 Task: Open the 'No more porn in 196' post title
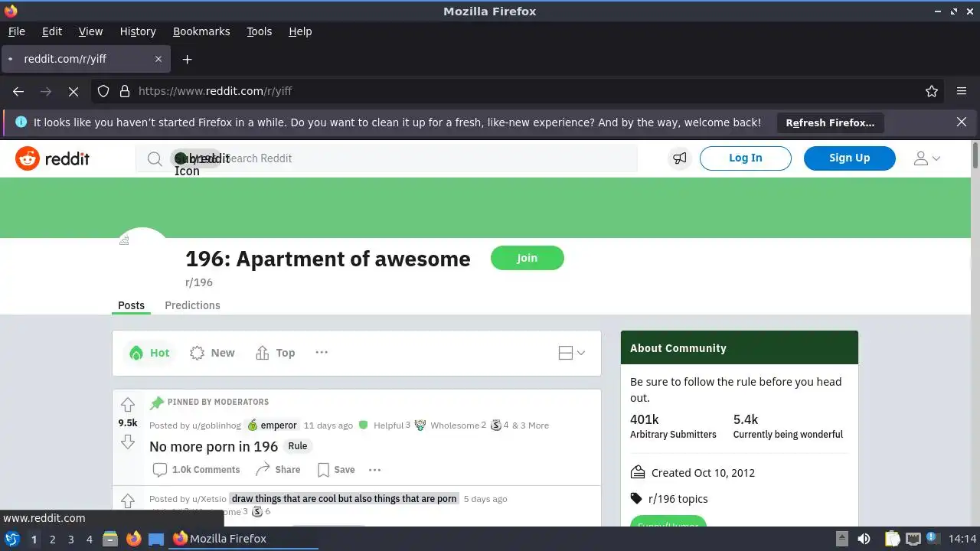click(x=214, y=446)
